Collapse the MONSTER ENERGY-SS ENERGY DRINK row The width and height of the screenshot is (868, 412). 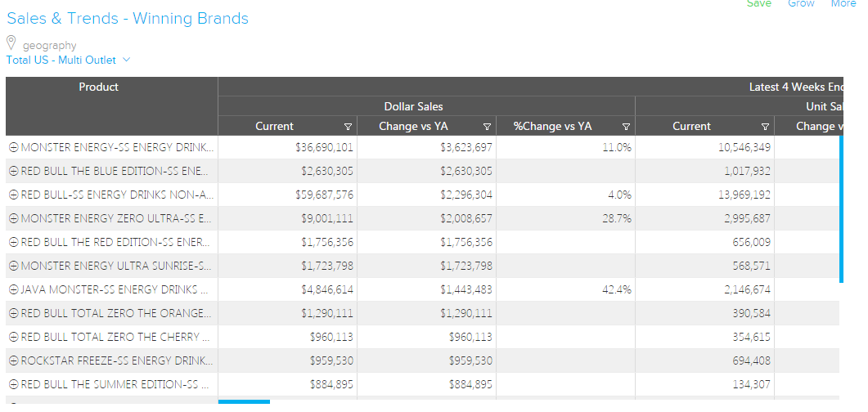pyautogui.click(x=13, y=147)
